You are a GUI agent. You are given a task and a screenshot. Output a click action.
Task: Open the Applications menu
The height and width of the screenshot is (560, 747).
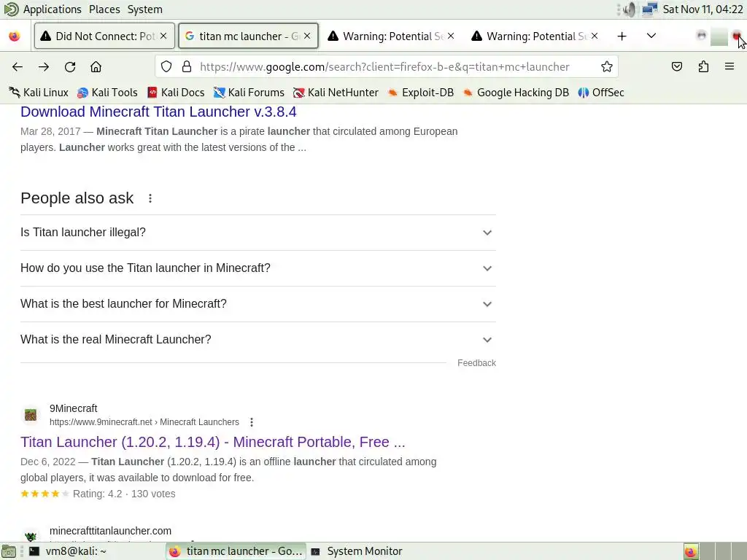coord(52,9)
